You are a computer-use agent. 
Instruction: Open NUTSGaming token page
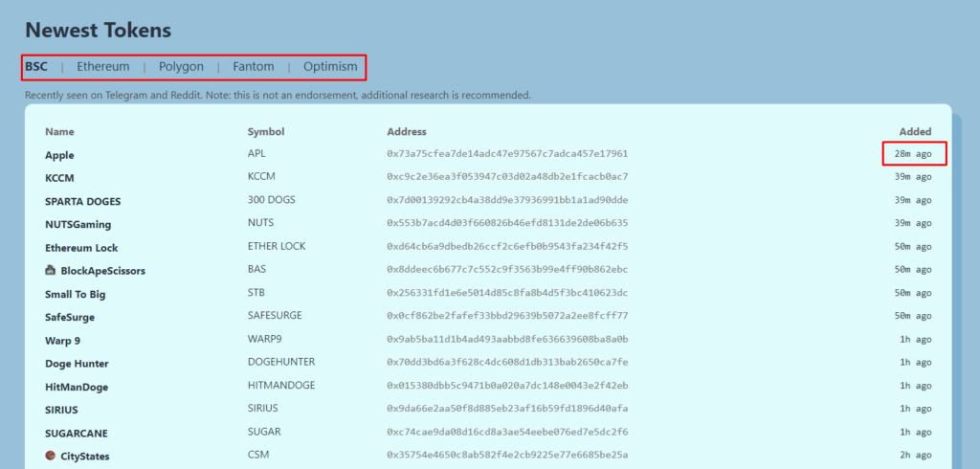point(78,225)
